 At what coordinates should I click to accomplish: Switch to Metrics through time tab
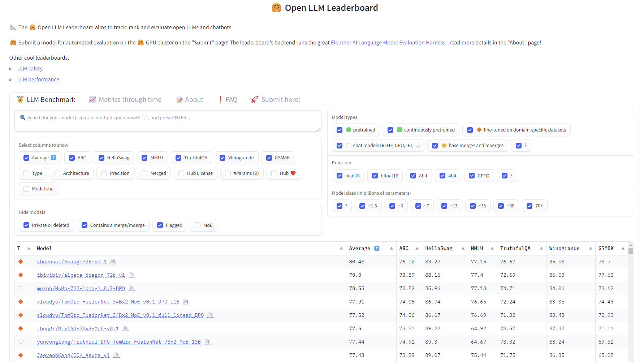pyautogui.click(x=125, y=99)
